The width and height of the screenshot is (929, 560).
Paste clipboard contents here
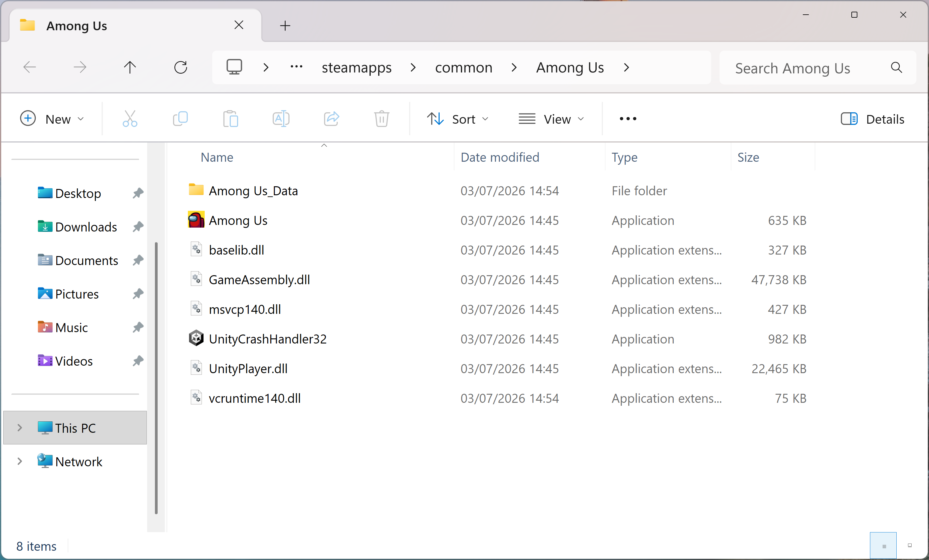(x=230, y=119)
